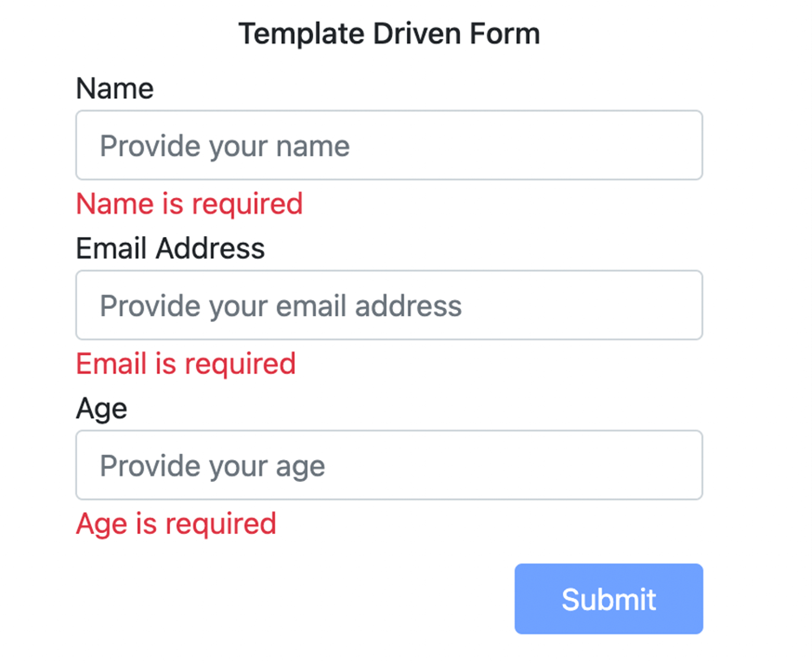Click the 'Template Driven Form' heading
The width and height of the screenshot is (812, 664).
pyautogui.click(x=389, y=34)
